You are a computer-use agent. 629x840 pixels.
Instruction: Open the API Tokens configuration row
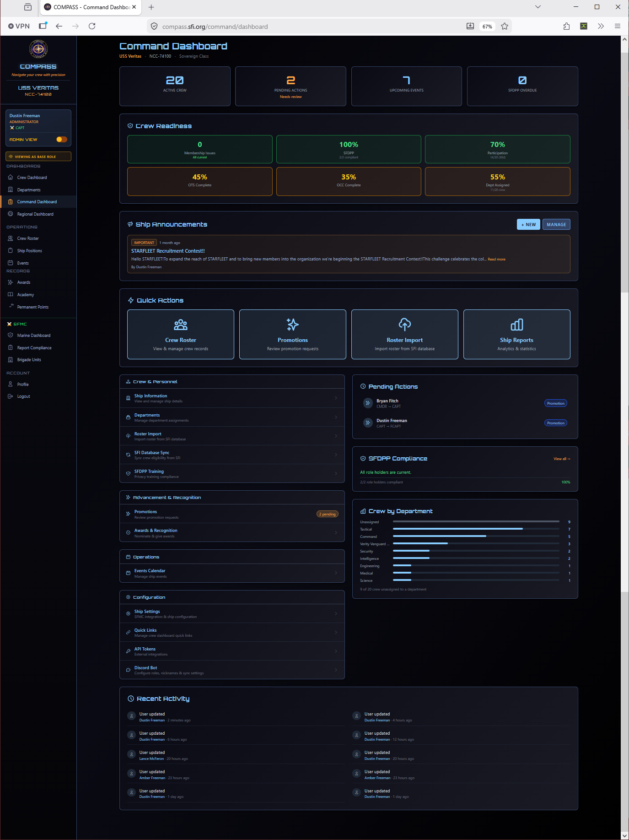(x=232, y=651)
